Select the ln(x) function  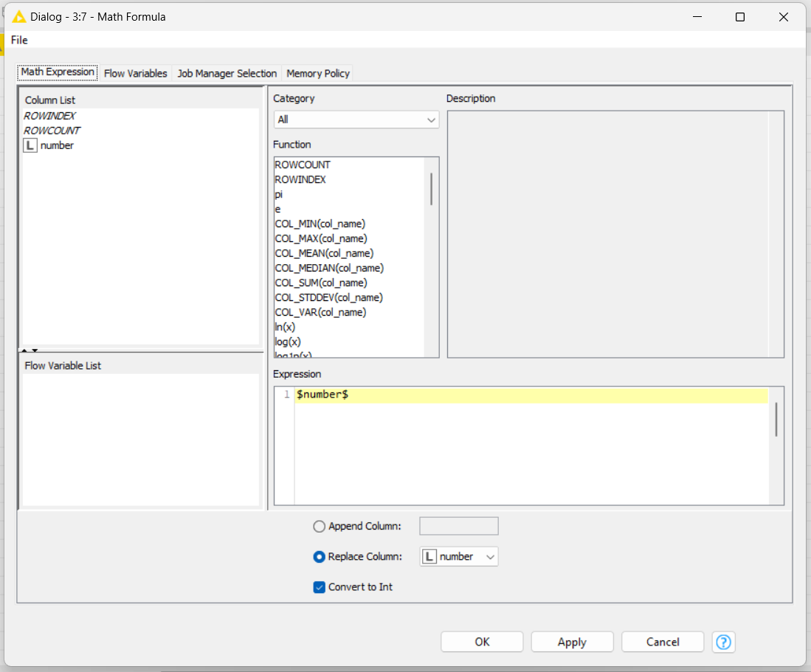[x=285, y=328]
